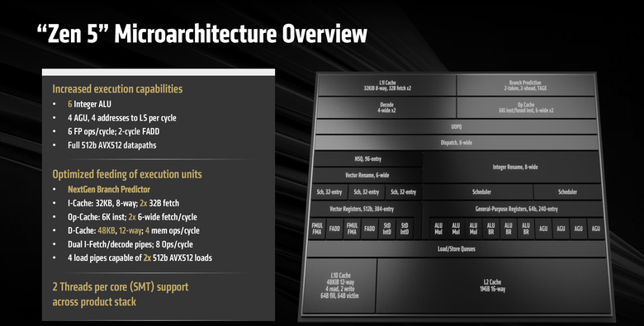Click the "Decode 4-wide x2" block
Image resolution: width=644 pixels, height=326 pixels.
point(387,107)
